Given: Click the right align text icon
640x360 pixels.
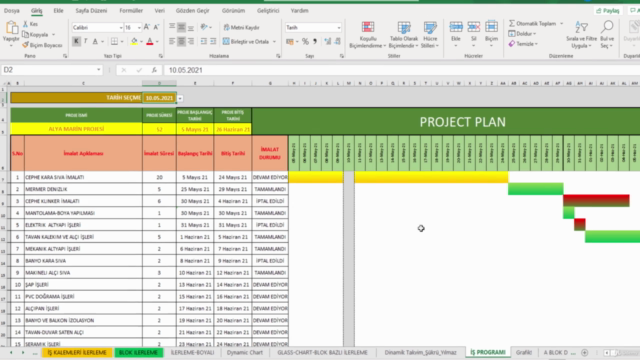Looking at the screenshot, I should click(191, 41).
